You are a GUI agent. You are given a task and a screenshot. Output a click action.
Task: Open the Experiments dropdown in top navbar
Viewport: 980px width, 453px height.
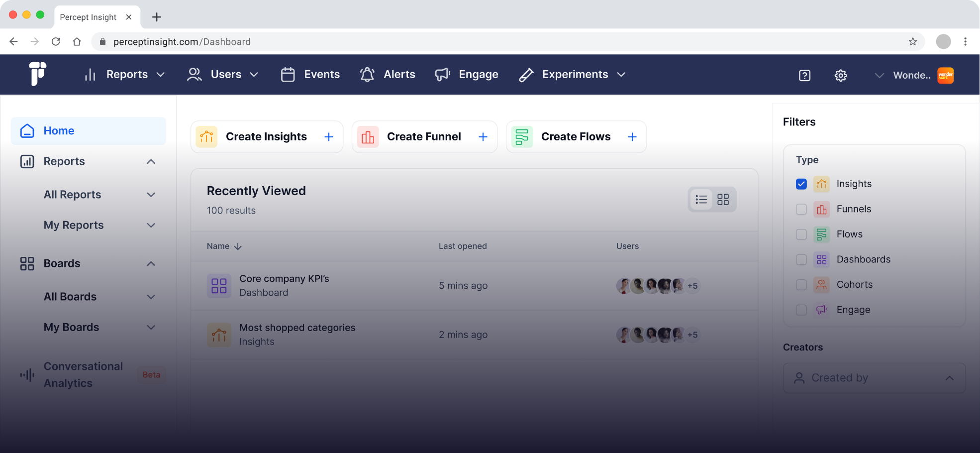(572, 75)
